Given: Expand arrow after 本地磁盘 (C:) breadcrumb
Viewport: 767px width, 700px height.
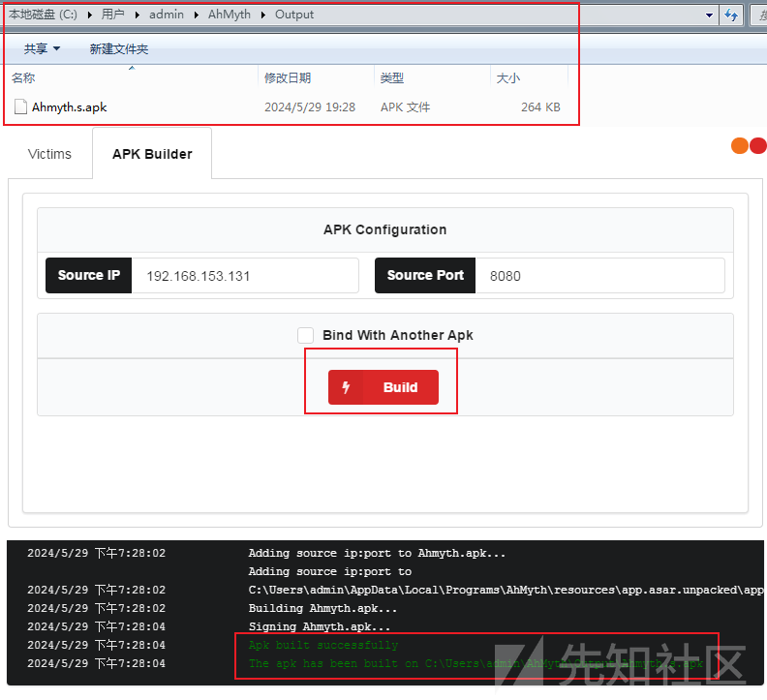Looking at the screenshot, I should [x=90, y=15].
